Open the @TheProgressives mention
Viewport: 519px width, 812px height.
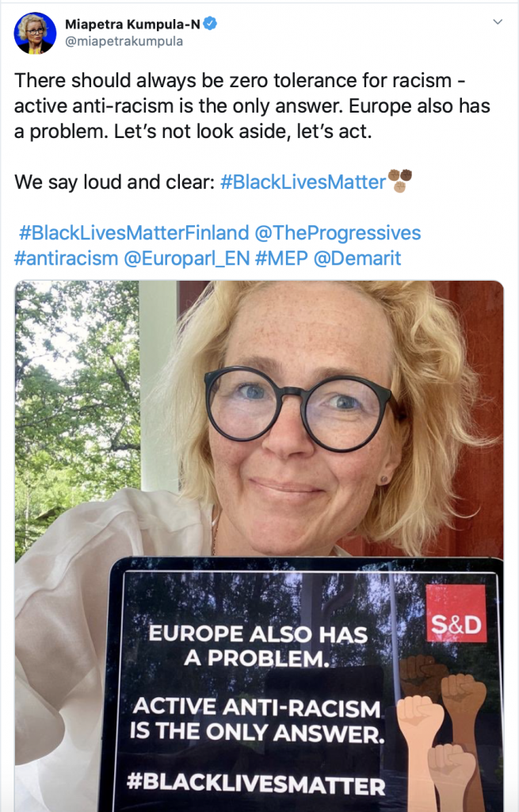[338, 233]
